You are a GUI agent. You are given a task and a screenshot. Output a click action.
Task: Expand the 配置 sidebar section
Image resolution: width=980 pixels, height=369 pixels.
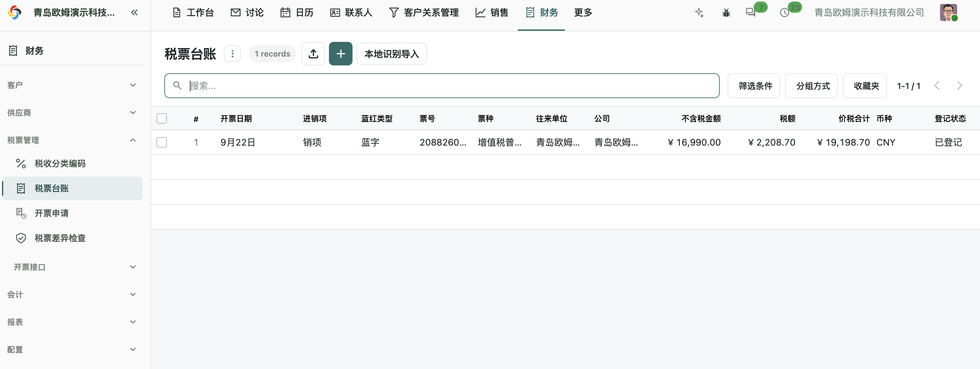point(72,349)
